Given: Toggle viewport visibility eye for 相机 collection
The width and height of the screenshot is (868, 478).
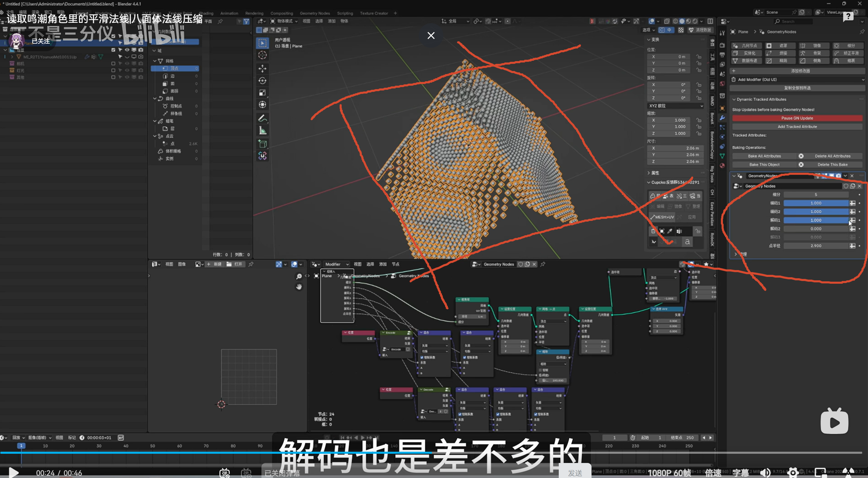Looking at the screenshot, I should (127, 64).
